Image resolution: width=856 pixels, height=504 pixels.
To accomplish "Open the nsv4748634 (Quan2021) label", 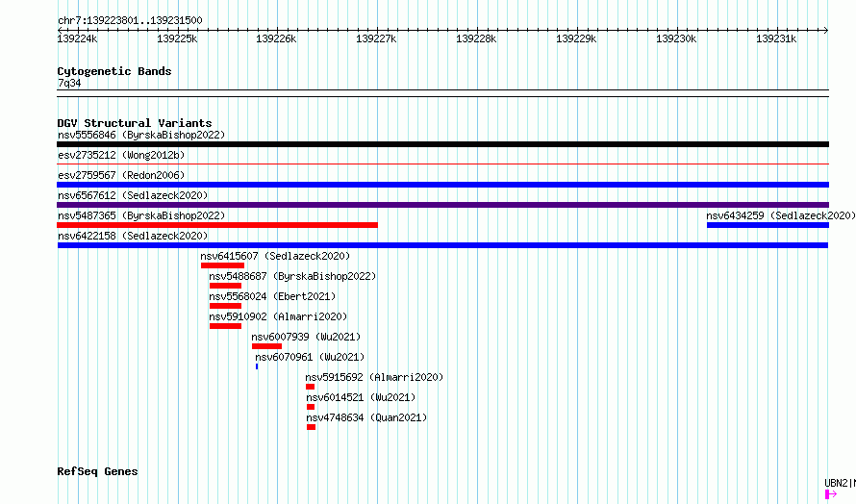I will pyautogui.click(x=366, y=417).
